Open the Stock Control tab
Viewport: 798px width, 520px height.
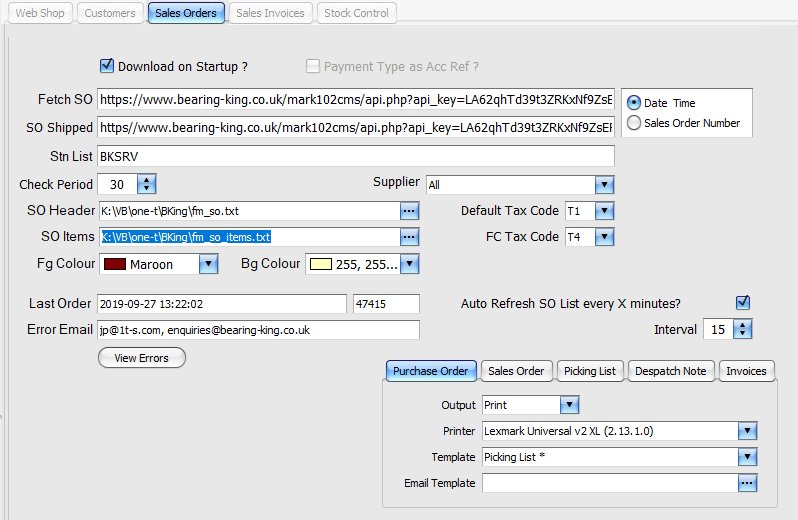357,13
